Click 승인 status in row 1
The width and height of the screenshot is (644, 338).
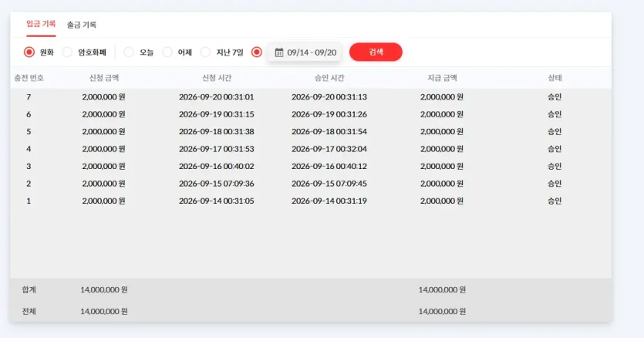pyautogui.click(x=555, y=201)
